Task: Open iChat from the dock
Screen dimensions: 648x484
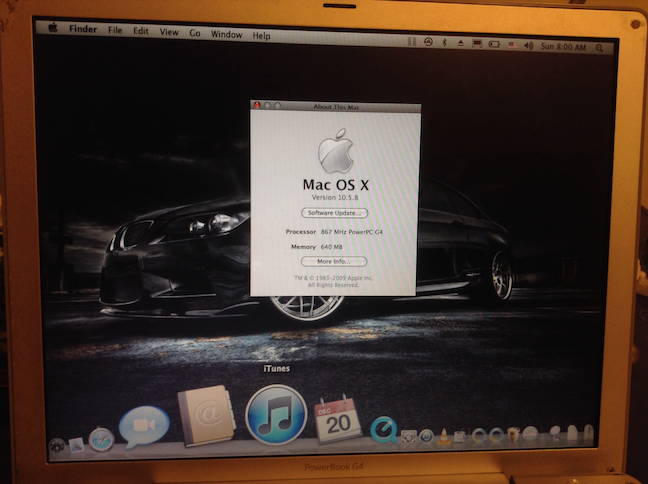Action: point(144,426)
